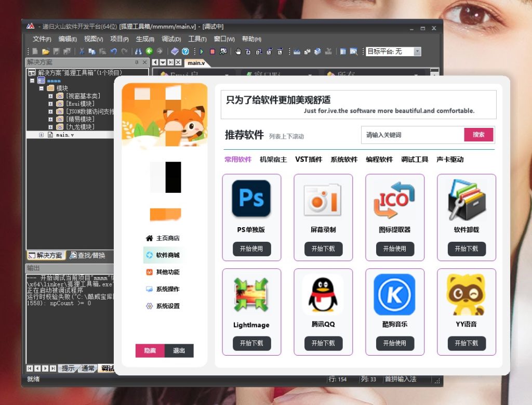Screen dimensions: 532x405
Task: Expand the main.v tree node
Action: point(41,135)
